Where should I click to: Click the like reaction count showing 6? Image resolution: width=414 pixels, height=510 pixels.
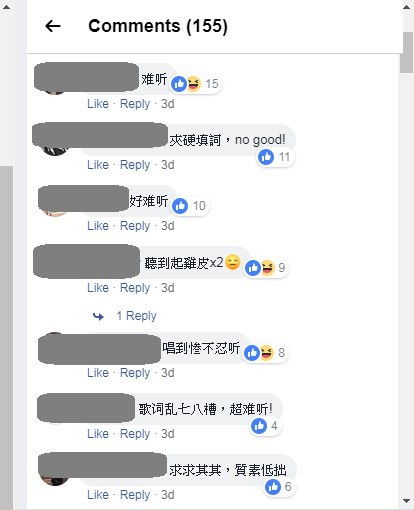280,487
